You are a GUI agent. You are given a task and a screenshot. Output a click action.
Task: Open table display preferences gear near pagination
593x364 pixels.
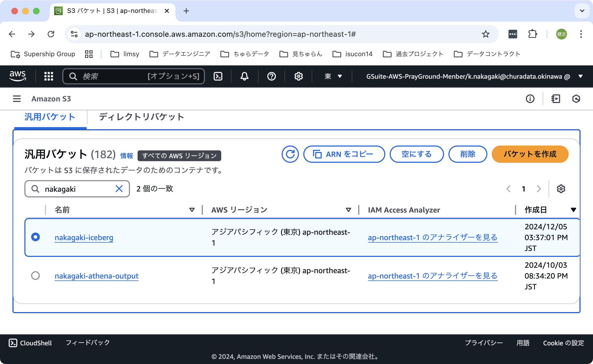click(561, 189)
